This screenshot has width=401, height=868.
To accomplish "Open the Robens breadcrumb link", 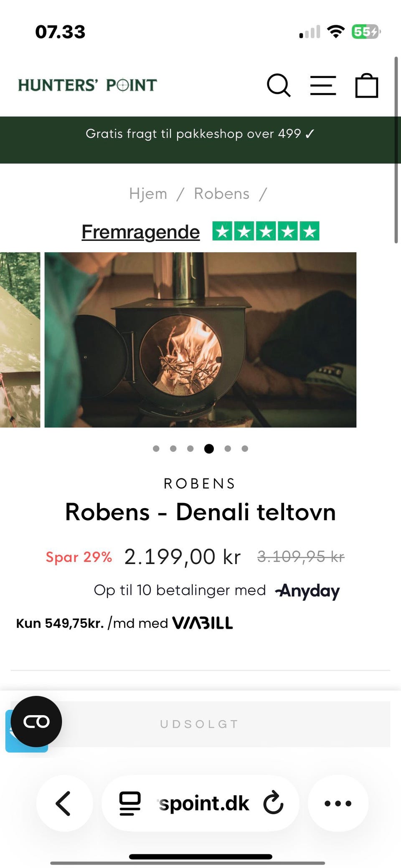I will (222, 194).
